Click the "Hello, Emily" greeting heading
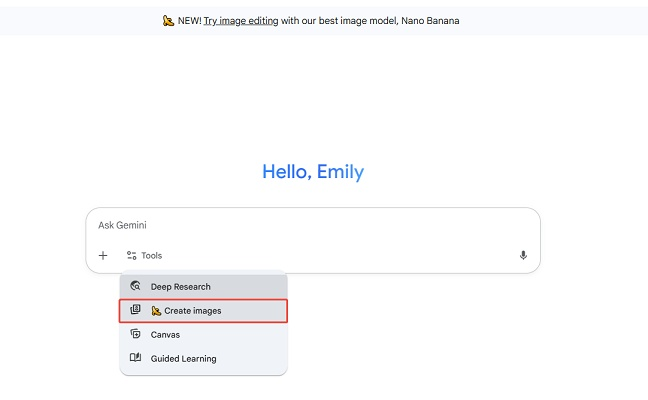This screenshot has width=648, height=400. pyautogui.click(x=313, y=172)
